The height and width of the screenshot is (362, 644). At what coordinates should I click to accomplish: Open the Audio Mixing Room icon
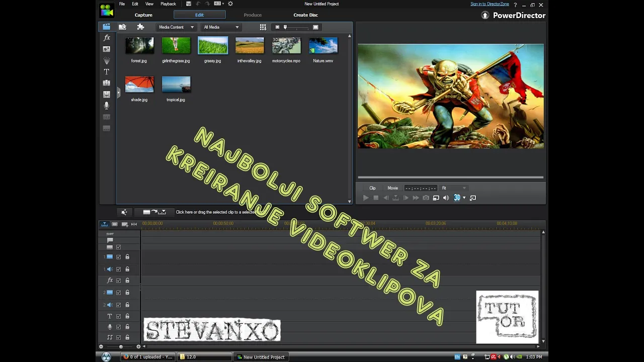[107, 94]
